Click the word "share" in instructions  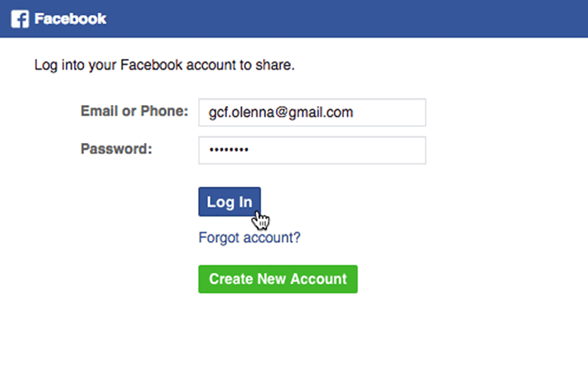pyautogui.click(x=275, y=65)
